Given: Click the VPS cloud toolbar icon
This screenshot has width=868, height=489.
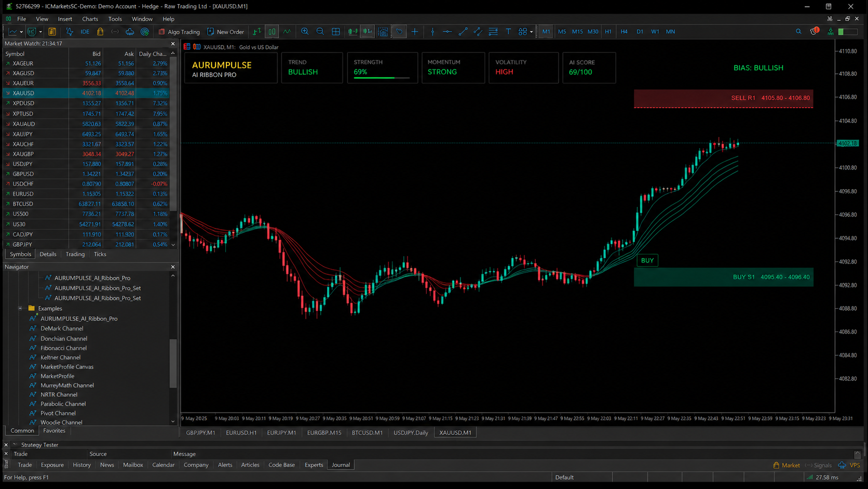Looking at the screenshot, I should 130,32.
